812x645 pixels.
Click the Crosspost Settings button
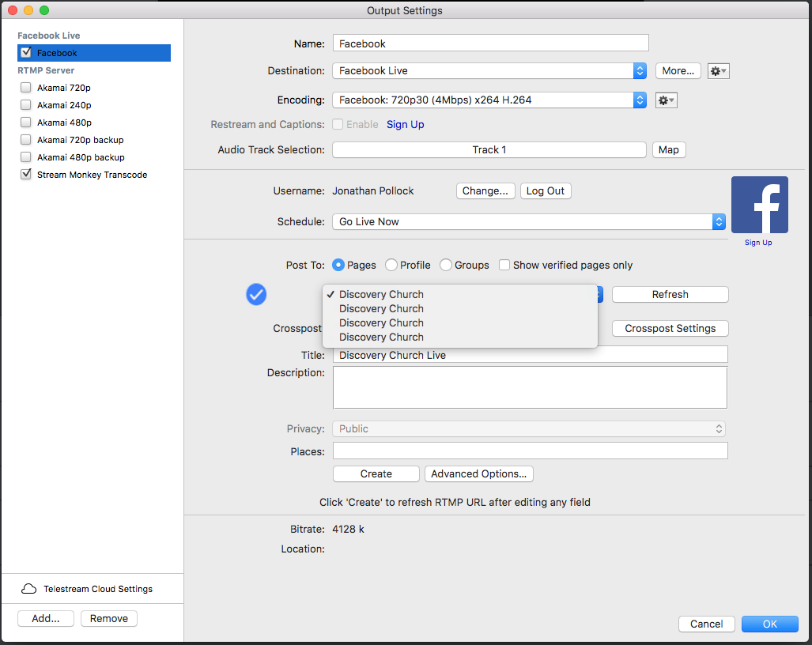[x=670, y=329]
